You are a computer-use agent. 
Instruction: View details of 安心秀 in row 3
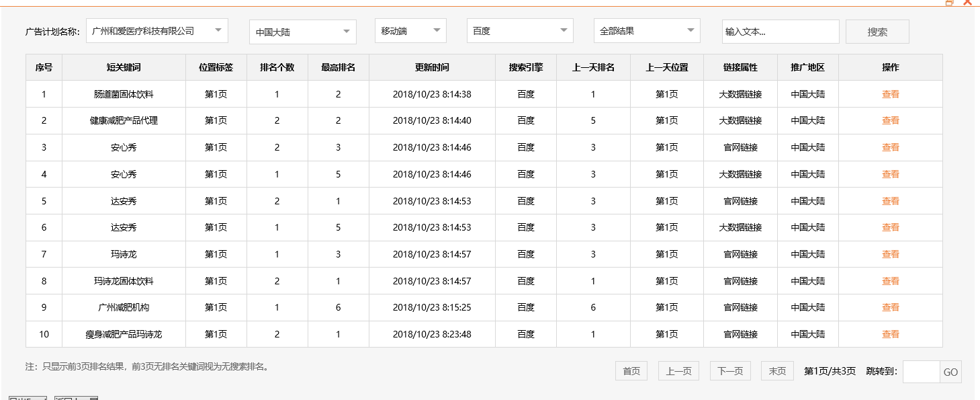890,147
